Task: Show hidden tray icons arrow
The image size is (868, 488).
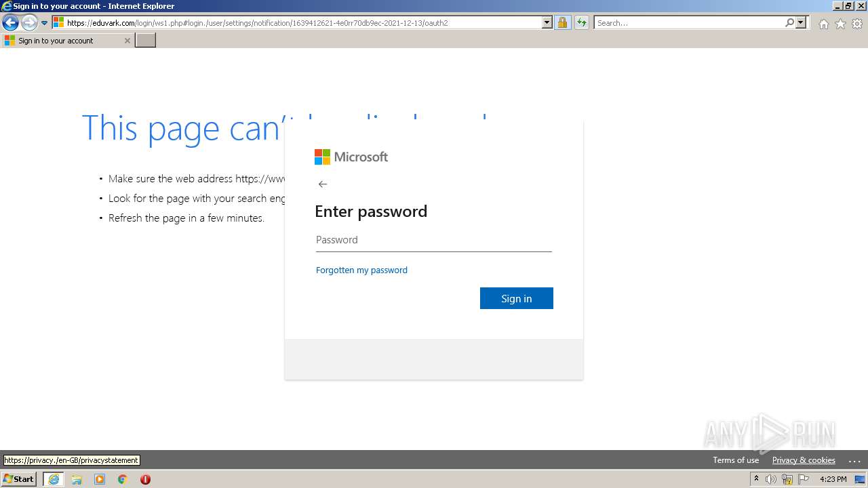Action: (x=756, y=479)
